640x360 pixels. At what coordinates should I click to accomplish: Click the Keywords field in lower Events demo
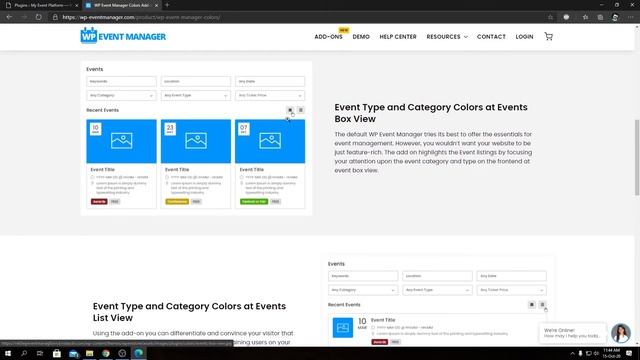tap(363, 276)
